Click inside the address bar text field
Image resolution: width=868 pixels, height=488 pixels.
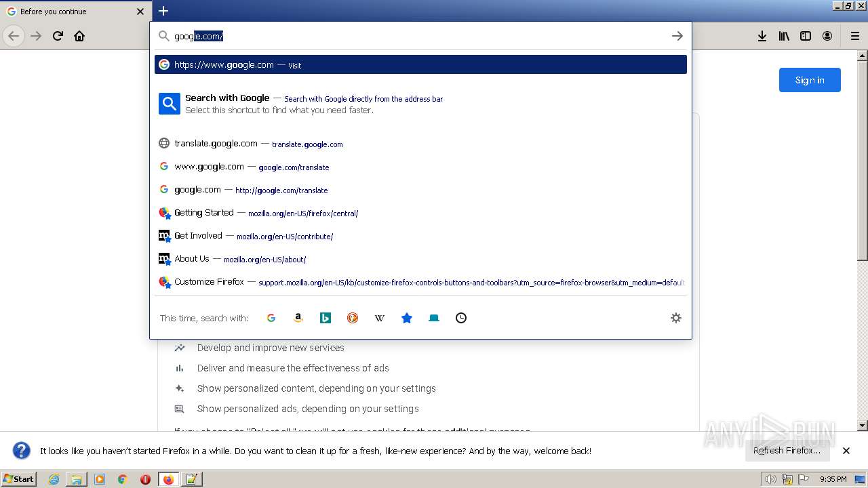(x=420, y=36)
